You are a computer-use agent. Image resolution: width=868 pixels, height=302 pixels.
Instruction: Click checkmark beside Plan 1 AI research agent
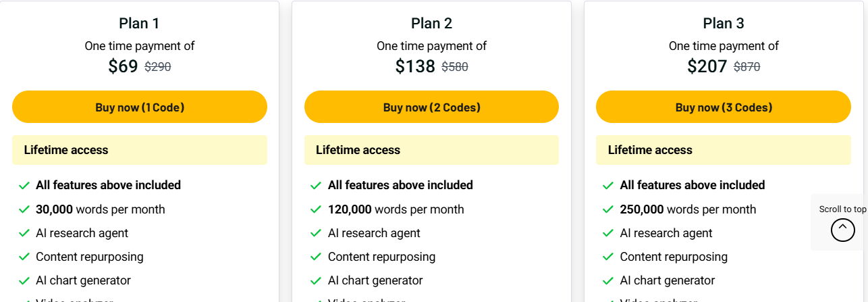pos(24,233)
